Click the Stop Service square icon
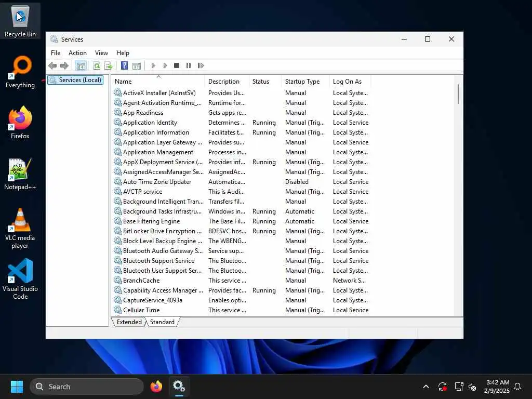Screen dimensions: 532x399 [x=177, y=65]
